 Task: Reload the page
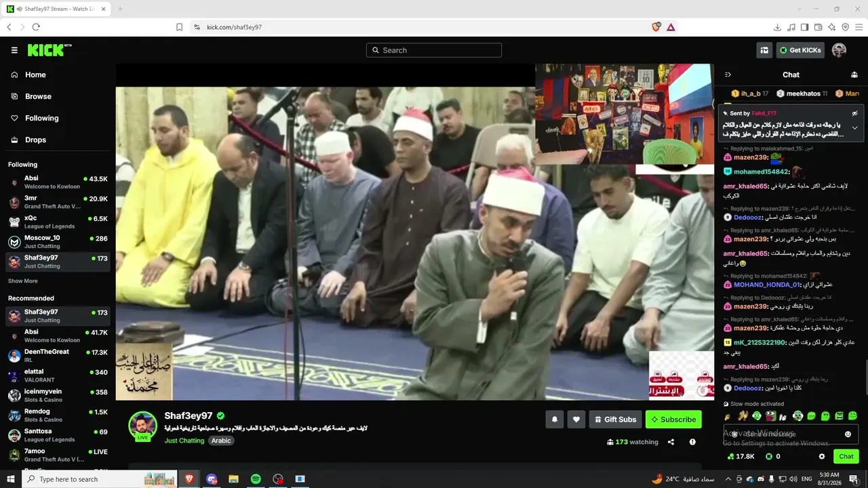pyautogui.click(x=36, y=27)
